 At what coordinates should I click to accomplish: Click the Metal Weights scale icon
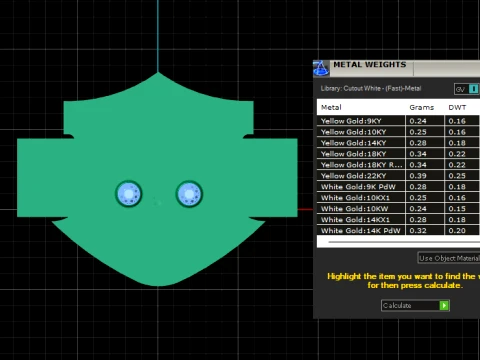tap(321, 68)
